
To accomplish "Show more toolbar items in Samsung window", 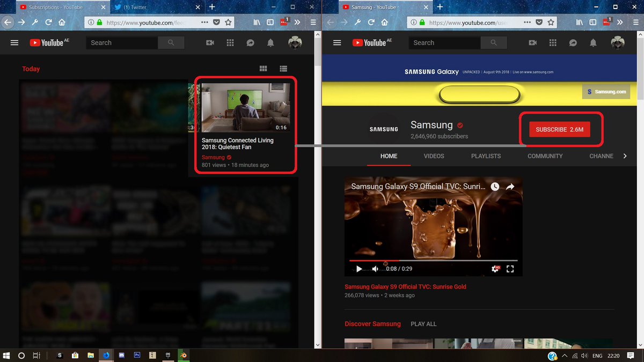I will 620,23.
